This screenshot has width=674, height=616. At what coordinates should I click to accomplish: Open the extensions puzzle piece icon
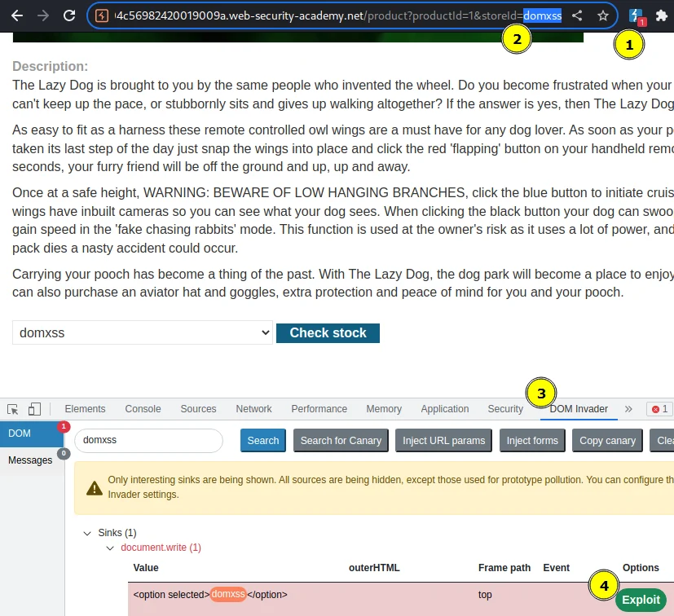(x=662, y=16)
